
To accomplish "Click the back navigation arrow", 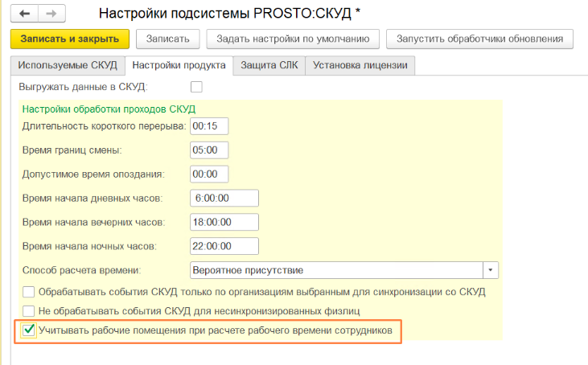I will point(23,14).
